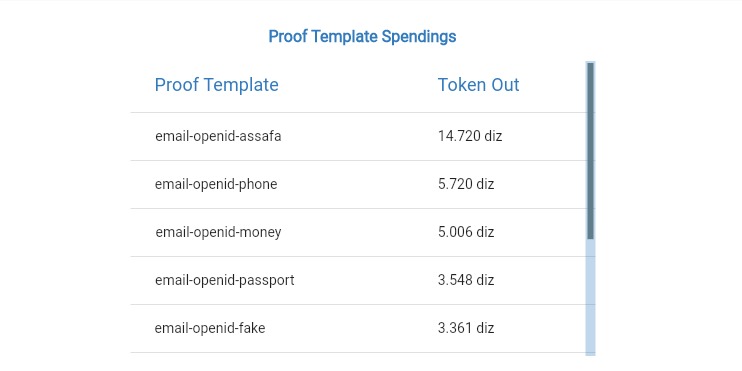Viewport: 742px width, 371px height.
Task: Click the 3.548 diz token value
Action: click(x=466, y=280)
